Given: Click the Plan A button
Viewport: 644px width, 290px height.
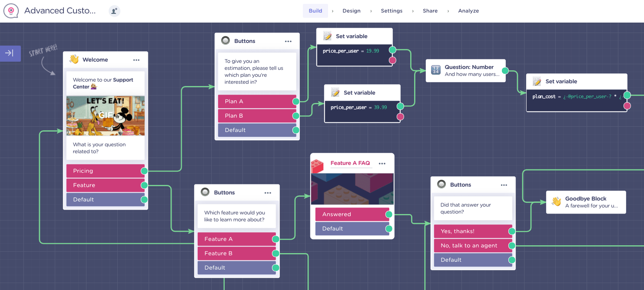Looking at the screenshot, I should point(257,102).
